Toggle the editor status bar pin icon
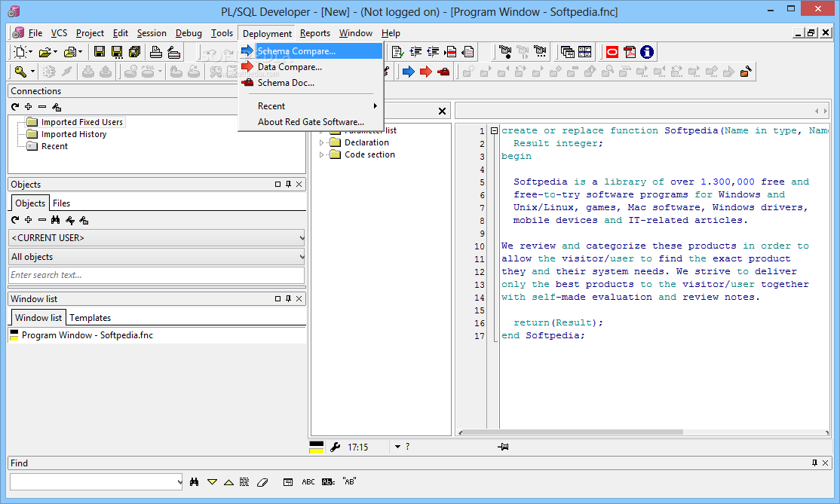 tap(503, 447)
